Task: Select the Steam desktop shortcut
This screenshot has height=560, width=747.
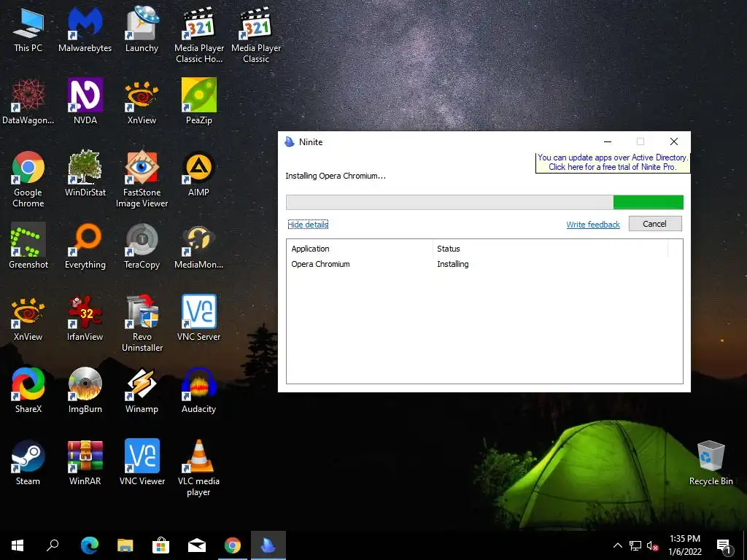Action: [28, 462]
